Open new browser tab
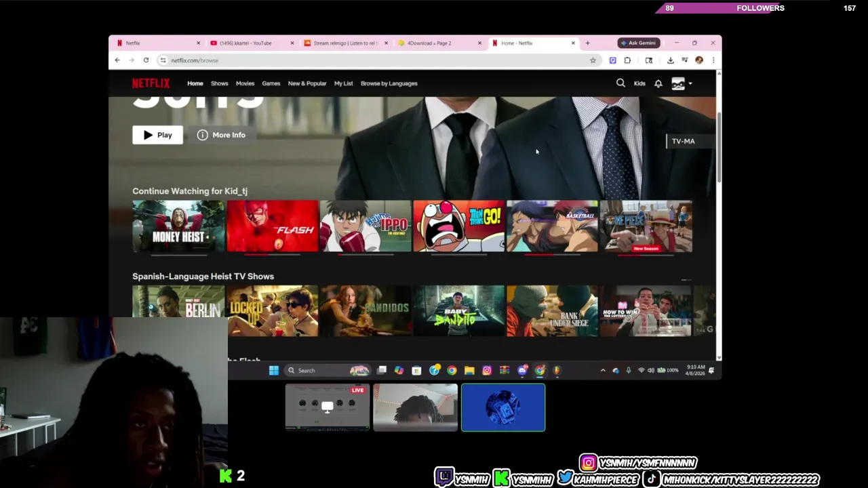This screenshot has width=868, height=488. (x=587, y=43)
